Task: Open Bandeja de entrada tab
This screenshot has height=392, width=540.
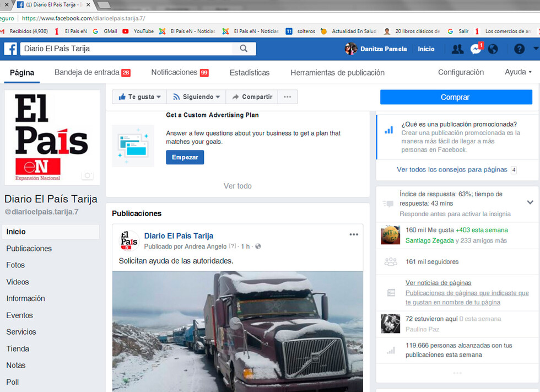Action: pyautogui.click(x=93, y=72)
